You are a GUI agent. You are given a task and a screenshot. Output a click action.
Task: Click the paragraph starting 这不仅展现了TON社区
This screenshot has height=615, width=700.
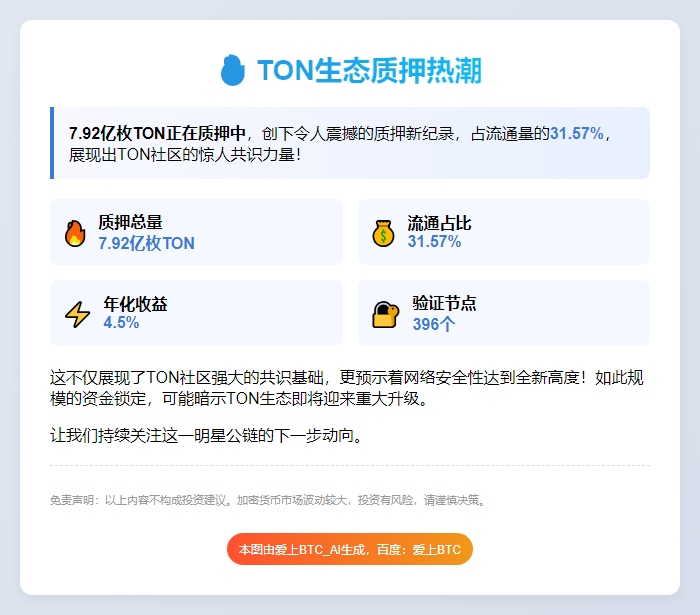[347, 388]
